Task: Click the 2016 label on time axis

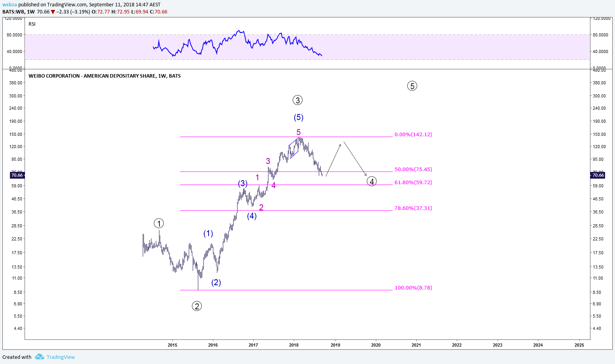Action: [x=213, y=345]
